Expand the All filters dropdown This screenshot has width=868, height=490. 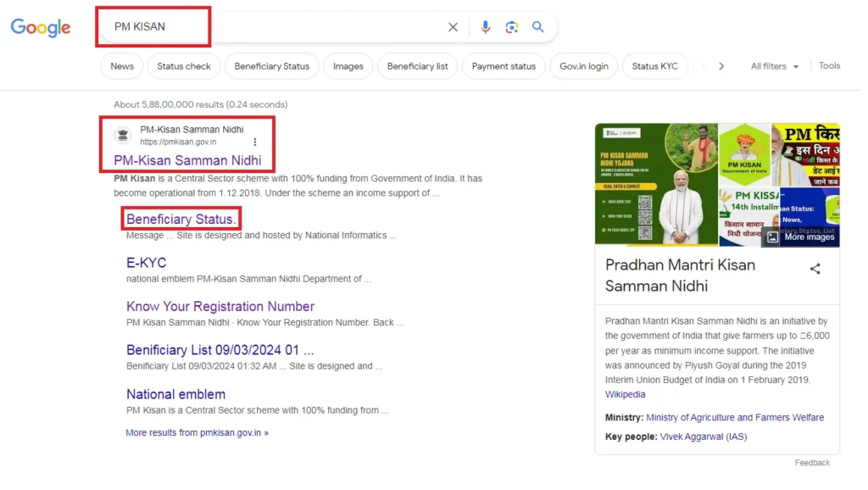(774, 66)
